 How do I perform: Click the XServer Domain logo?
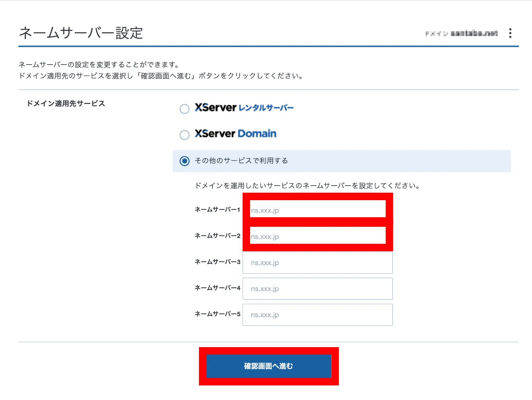click(235, 134)
